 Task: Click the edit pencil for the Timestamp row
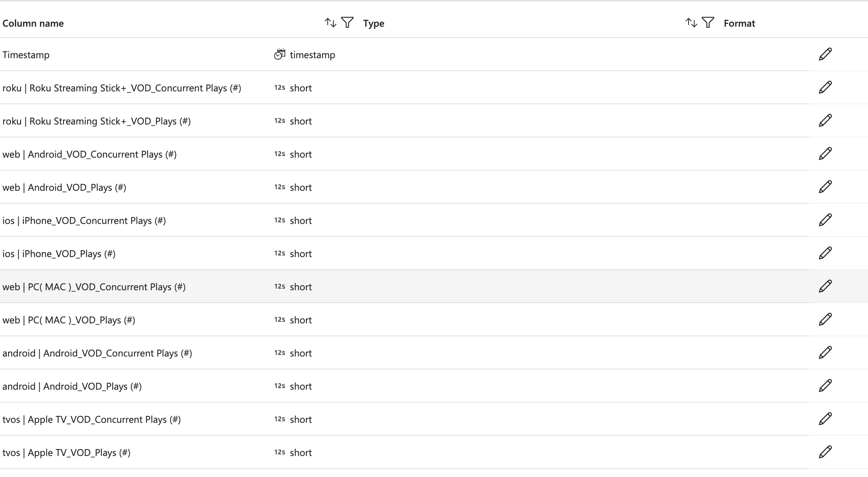[x=825, y=54]
